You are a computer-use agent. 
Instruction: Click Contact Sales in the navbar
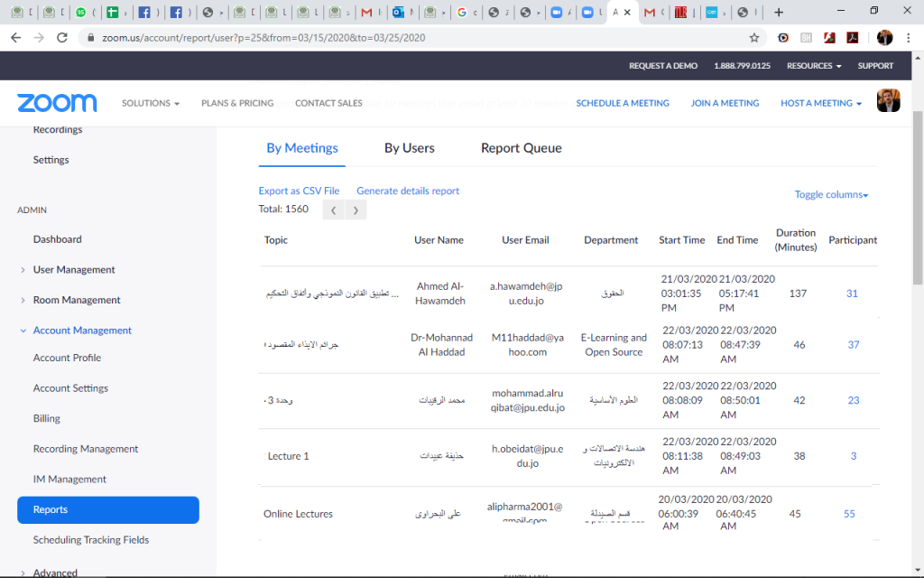328,103
